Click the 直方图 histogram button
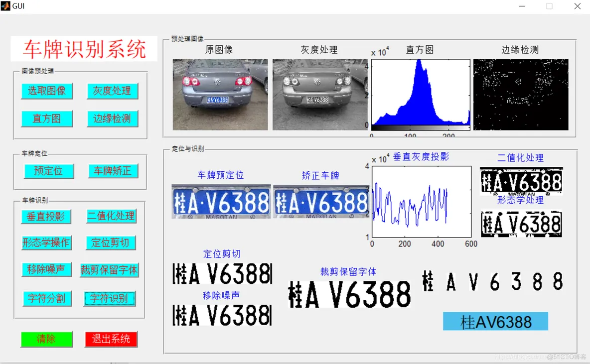Viewport: 590px width, 364px height. tap(47, 119)
